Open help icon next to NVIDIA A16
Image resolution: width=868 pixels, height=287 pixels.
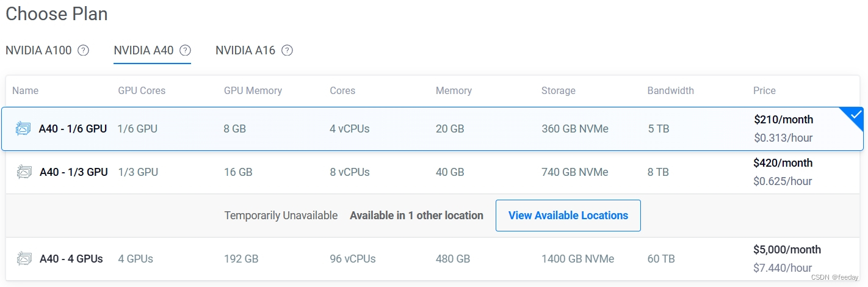287,50
